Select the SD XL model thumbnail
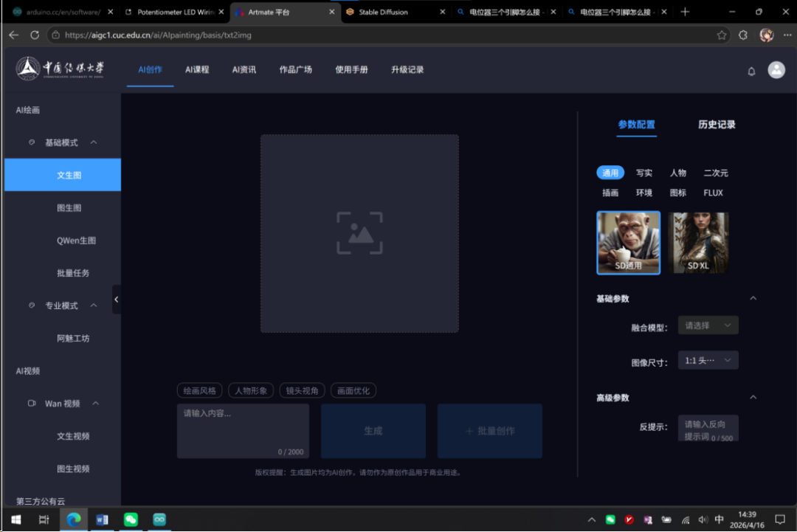Viewport: 797px width, 532px height. 698,243
